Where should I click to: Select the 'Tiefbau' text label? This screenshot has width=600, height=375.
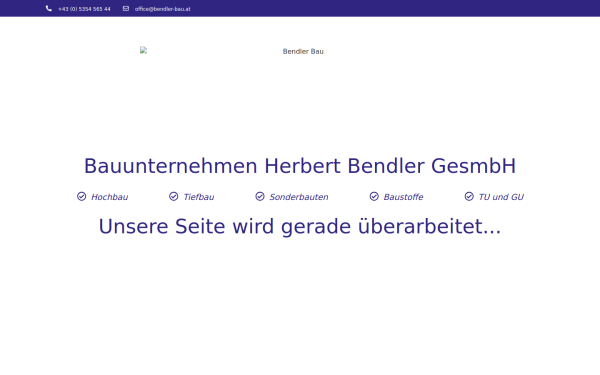199,197
